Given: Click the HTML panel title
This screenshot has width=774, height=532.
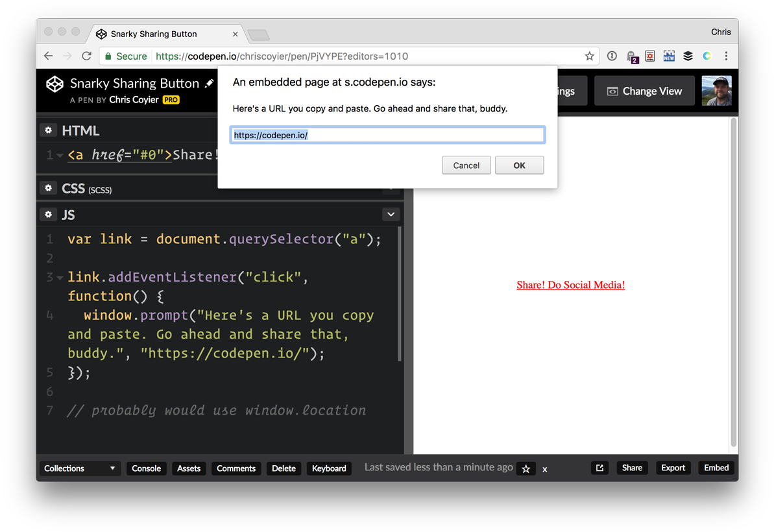Looking at the screenshot, I should click(80, 131).
